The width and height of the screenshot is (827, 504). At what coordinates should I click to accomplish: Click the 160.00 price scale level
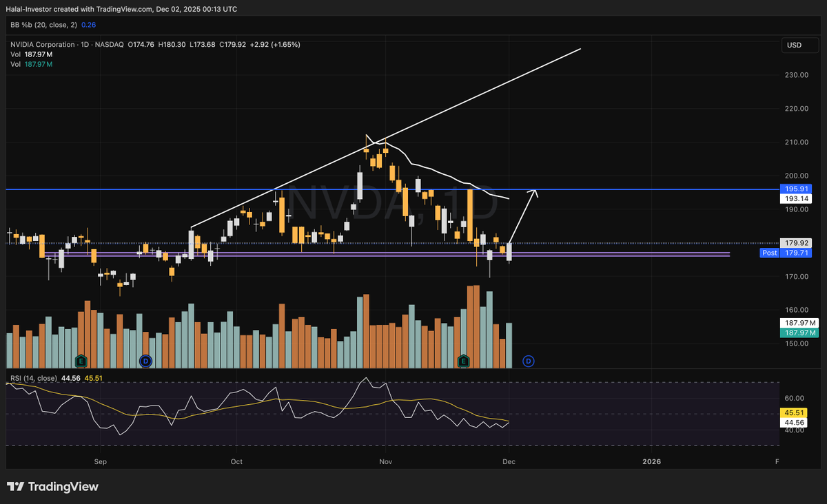pyautogui.click(x=797, y=310)
